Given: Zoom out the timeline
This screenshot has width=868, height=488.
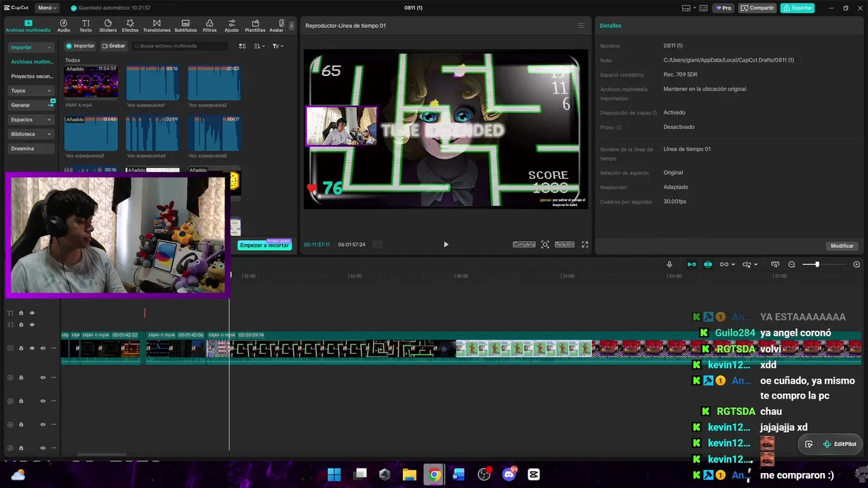Looking at the screenshot, I should (791, 264).
